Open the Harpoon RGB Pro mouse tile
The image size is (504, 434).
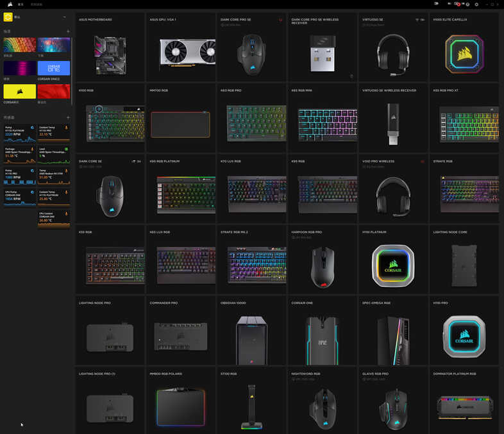tap(323, 260)
